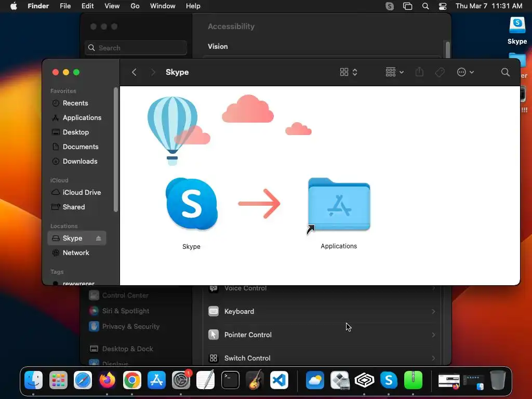Open the File menu
Screen dimensions: 532x399
(x=65, y=6)
